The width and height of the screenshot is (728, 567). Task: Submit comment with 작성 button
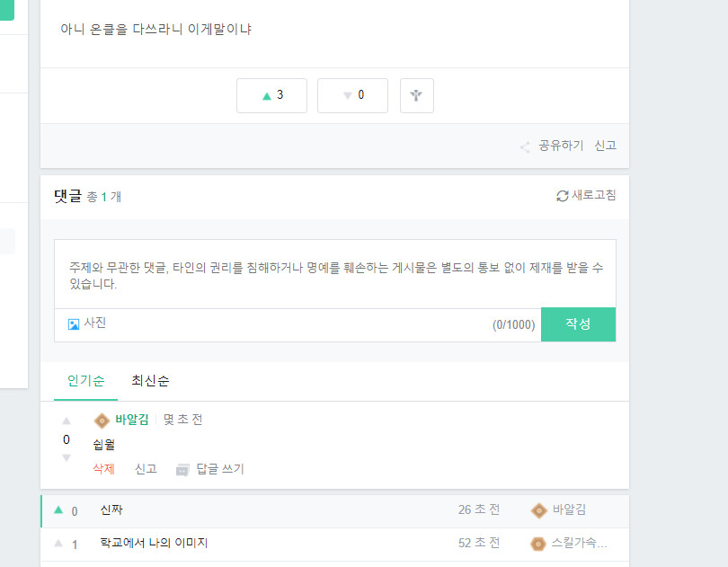578,324
